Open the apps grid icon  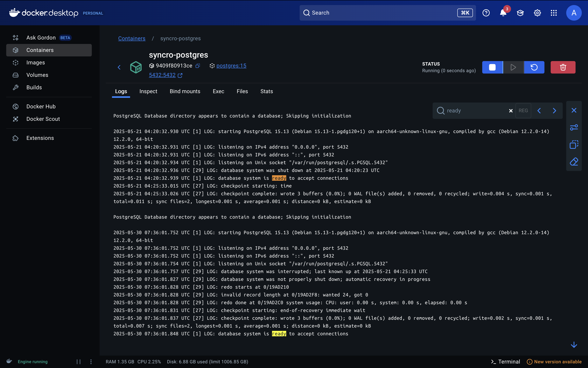[554, 13]
